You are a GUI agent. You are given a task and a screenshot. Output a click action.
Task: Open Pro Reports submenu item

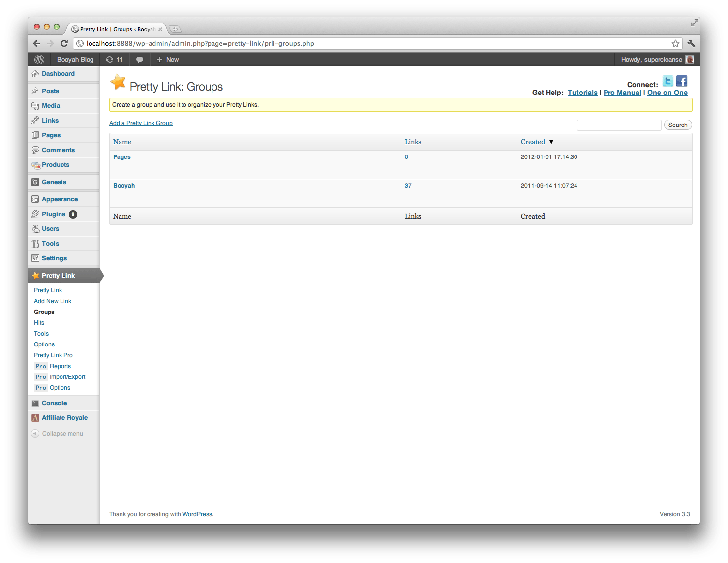click(53, 366)
